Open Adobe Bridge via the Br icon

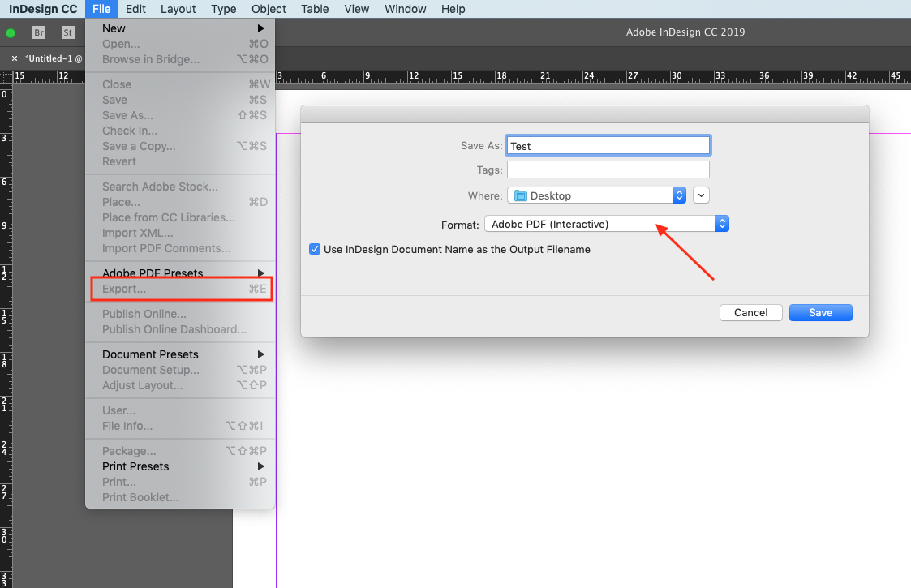(x=39, y=32)
